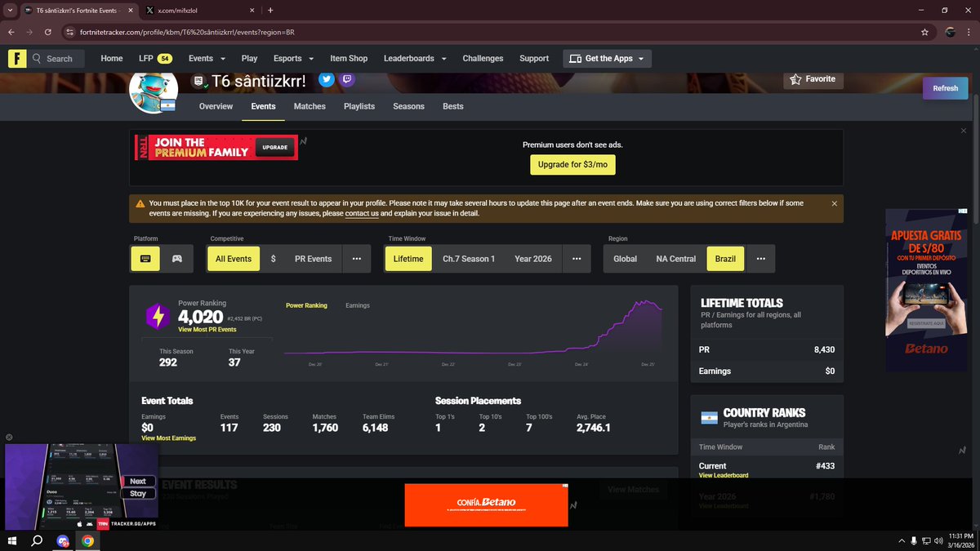The width and height of the screenshot is (980, 551).
Task: Open View Leaderboard under Current rank
Action: pos(724,475)
